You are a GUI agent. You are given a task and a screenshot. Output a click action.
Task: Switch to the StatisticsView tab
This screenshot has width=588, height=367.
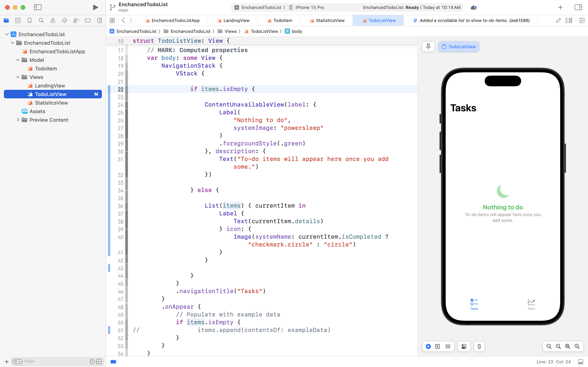[329, 20]
